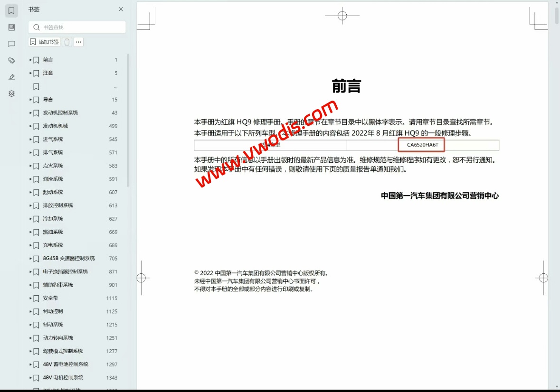Click the bookmark panel's vertical scrollbar

click(128, 121)
